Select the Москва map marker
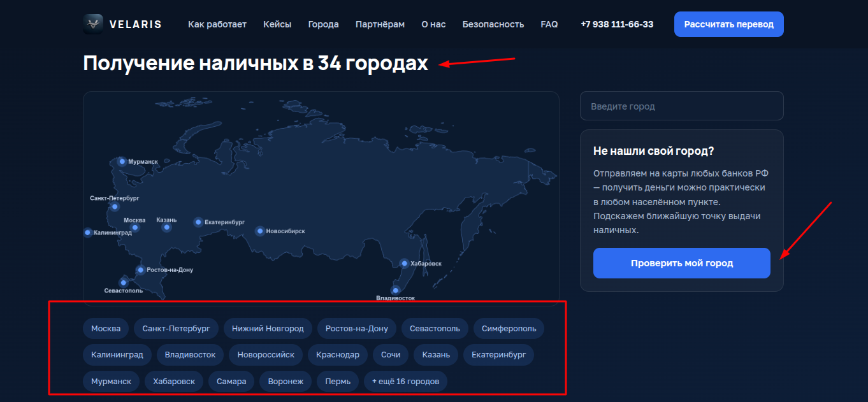868x402 pixels. click(134, 227)
